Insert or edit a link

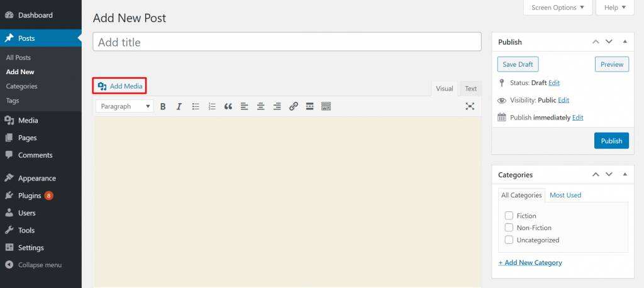293,106
